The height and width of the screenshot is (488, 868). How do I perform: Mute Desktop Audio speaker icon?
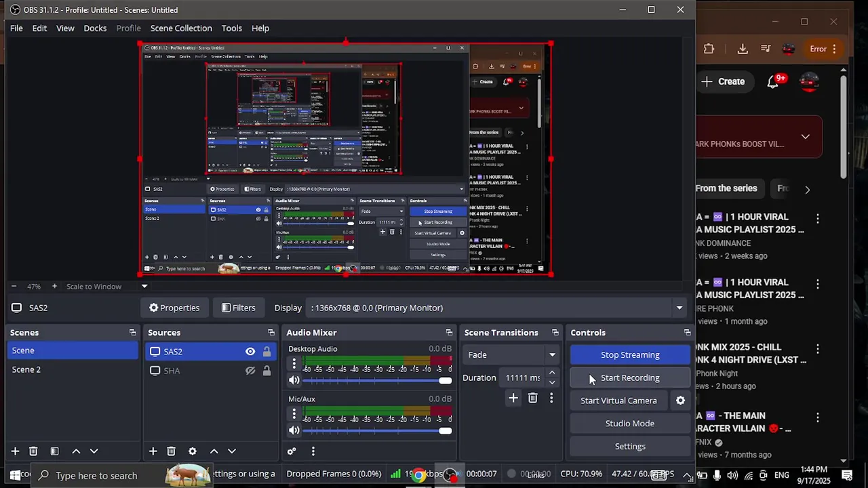point(294,380)
